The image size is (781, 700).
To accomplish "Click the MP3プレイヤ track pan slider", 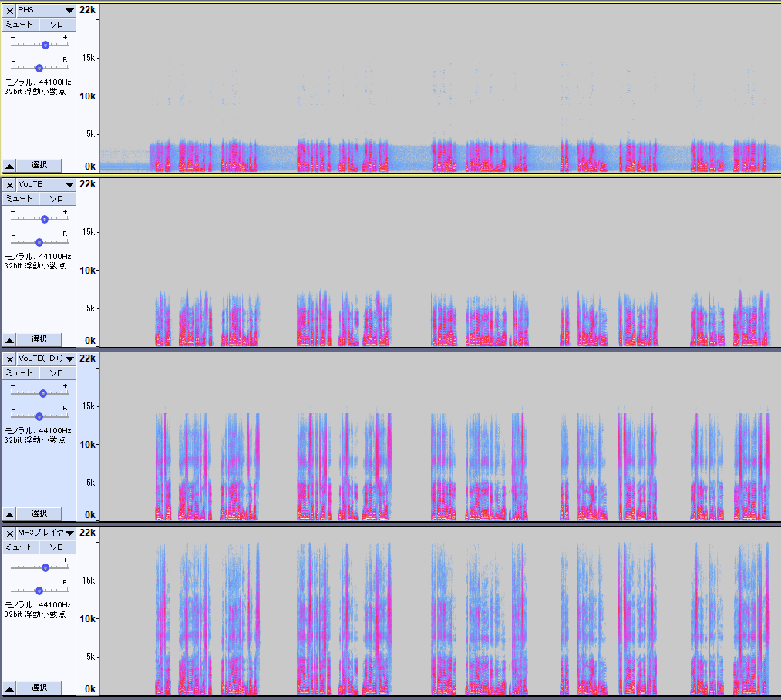I will tap(39, 591).
